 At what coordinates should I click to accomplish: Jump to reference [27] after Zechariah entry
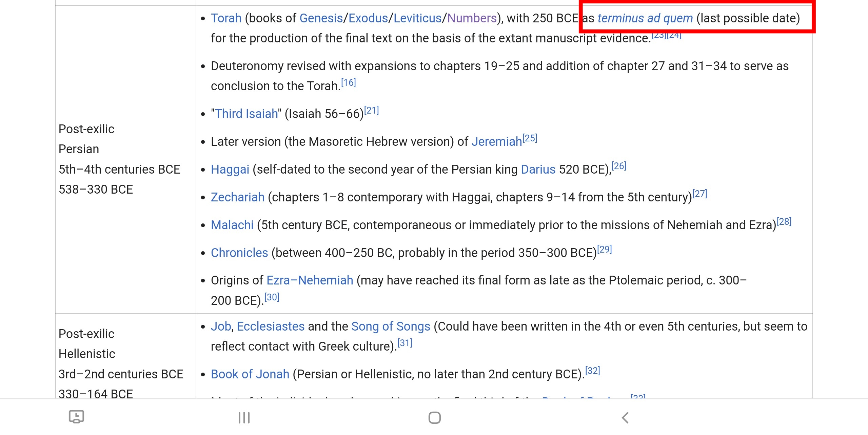(699, 194)
